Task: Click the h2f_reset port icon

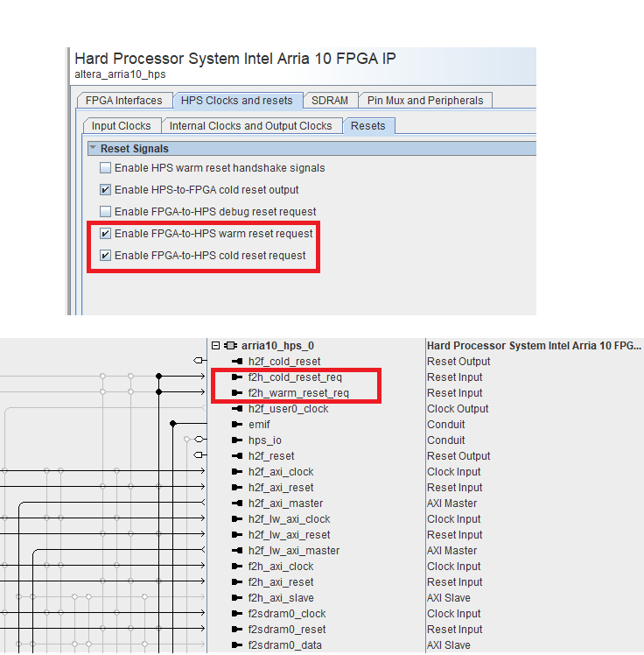Action: click(x=237, y=455)
